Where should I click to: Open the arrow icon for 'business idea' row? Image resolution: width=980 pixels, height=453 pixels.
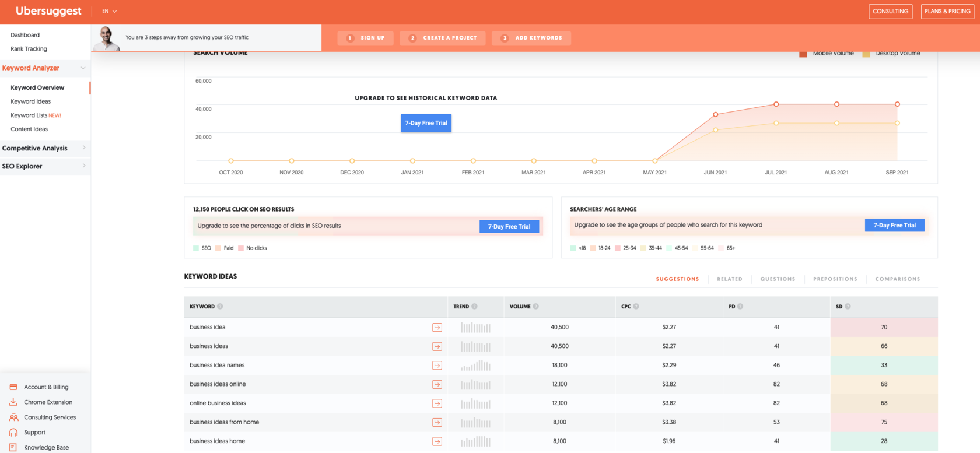437,328
